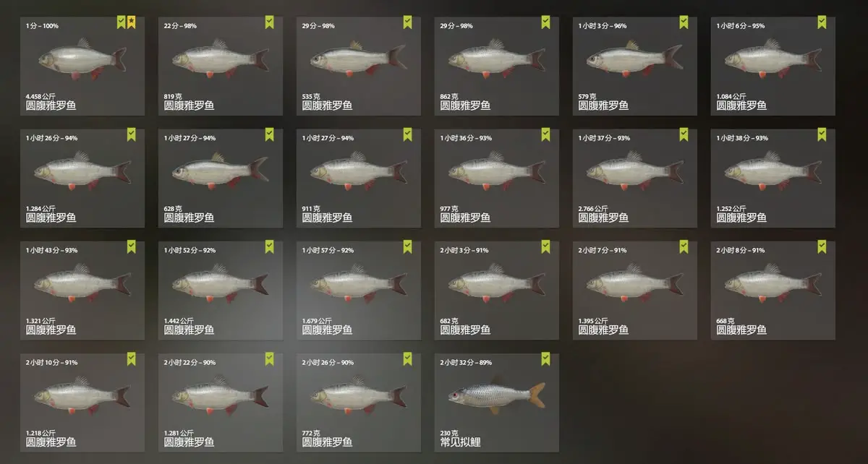Open the fish card marked 1小时3分 – 96%

(634, 66)
